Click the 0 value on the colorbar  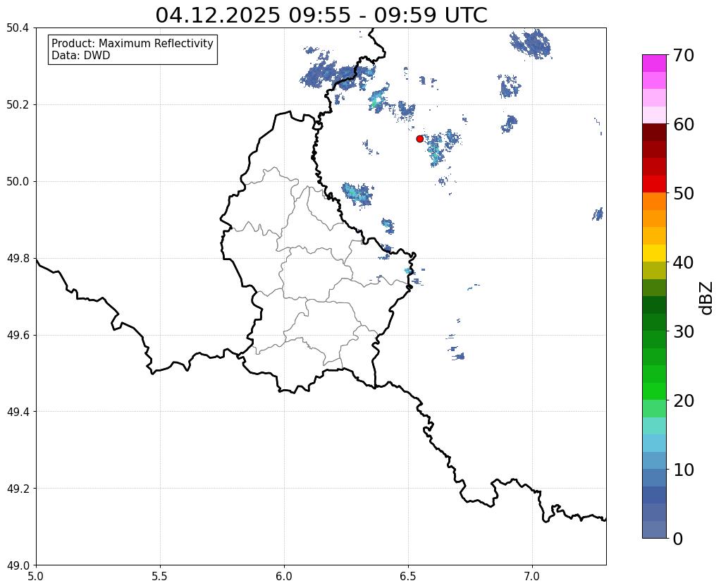click(x=678, y=539)
